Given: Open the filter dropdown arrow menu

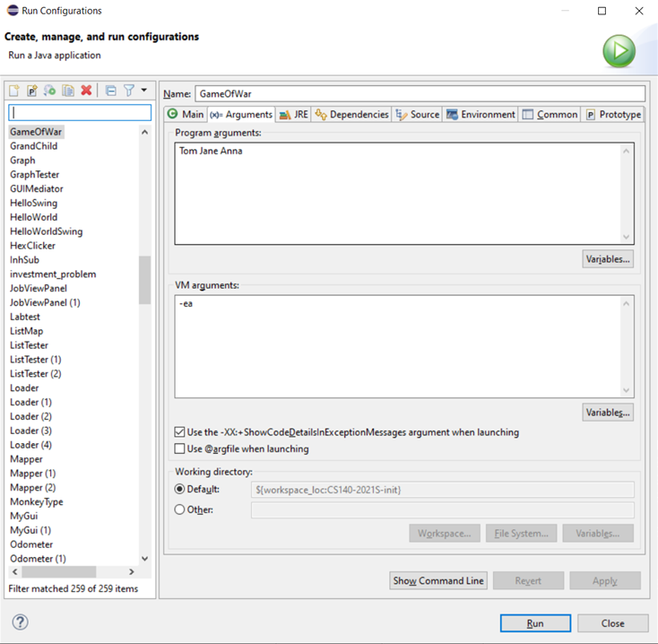Looking at the screenshot, I should 144,91.
